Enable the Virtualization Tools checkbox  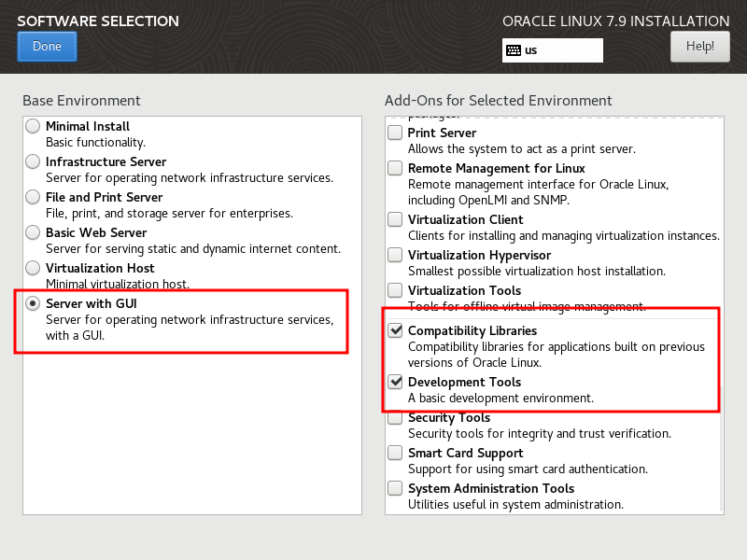[x=395, y=290]
